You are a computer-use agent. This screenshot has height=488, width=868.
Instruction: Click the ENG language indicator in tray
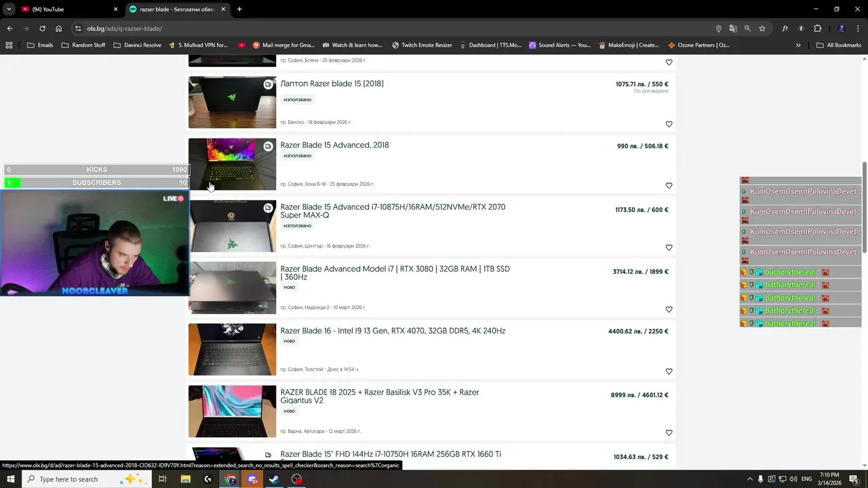(807, 479)
